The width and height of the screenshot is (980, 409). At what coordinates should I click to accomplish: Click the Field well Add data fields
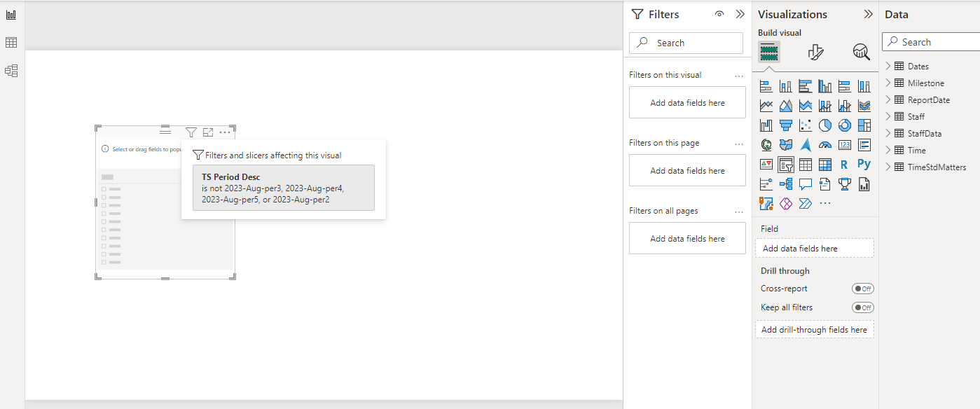coord(815,248)
